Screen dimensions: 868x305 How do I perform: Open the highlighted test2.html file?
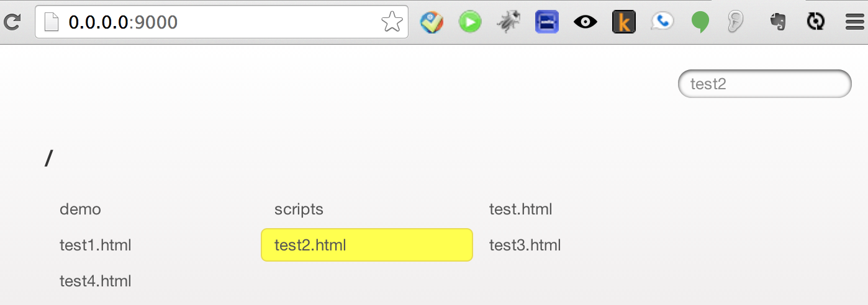(310, 245)
